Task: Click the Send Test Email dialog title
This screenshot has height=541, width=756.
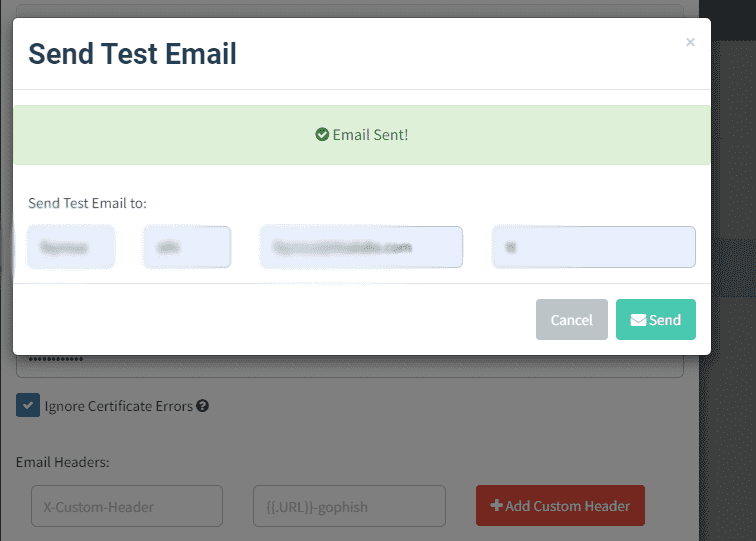Action: [x=132, y=54]
